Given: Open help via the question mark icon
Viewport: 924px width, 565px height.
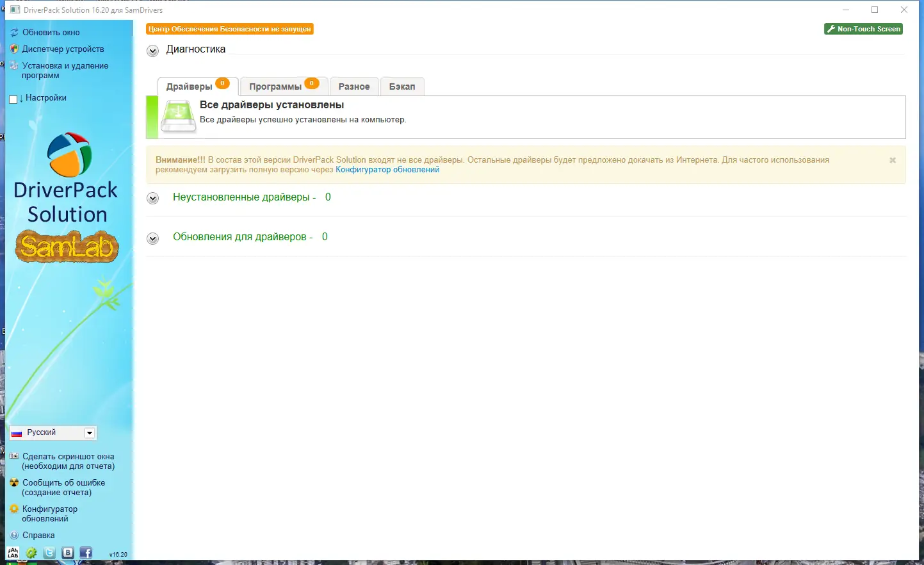Looking at the screenshot, I should click(14, 535).
